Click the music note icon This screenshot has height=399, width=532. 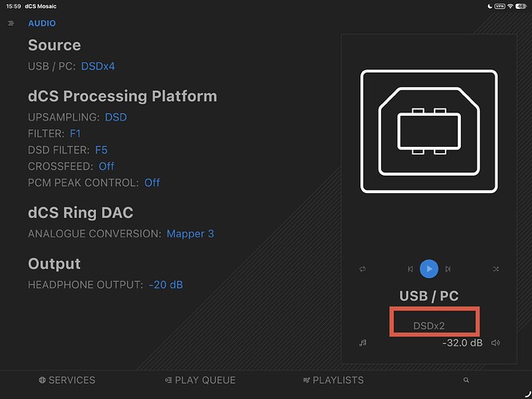[x=363, y=342]
